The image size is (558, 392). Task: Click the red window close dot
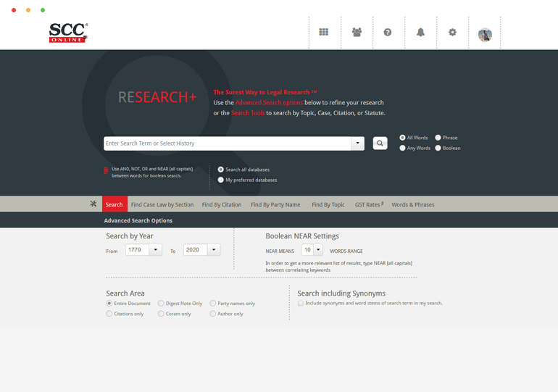[14, 10]
